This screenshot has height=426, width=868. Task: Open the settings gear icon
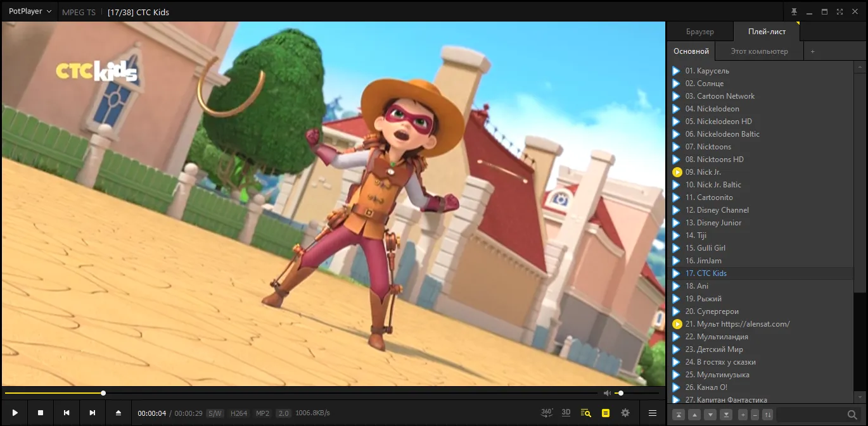click(x=625, y=413)
